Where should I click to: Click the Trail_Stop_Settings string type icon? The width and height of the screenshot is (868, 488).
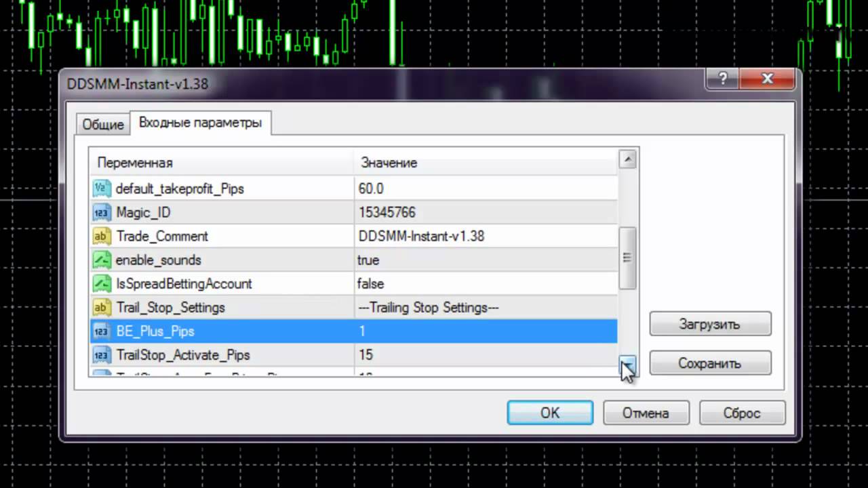pyautogui.click(x=101, y=307)
